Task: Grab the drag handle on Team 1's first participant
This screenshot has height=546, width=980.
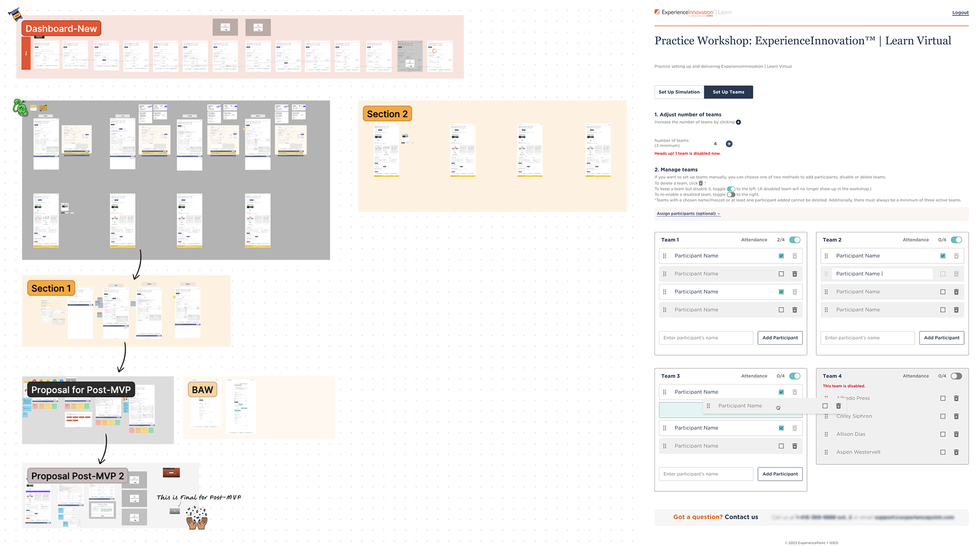Action: (665, 256)
